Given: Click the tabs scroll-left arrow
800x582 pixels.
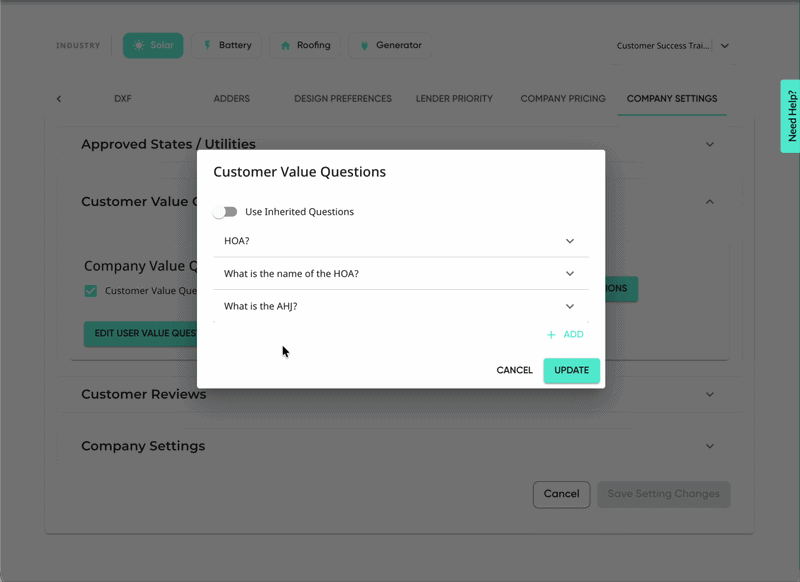Looking at the screenshot, I should pos(59,98).
